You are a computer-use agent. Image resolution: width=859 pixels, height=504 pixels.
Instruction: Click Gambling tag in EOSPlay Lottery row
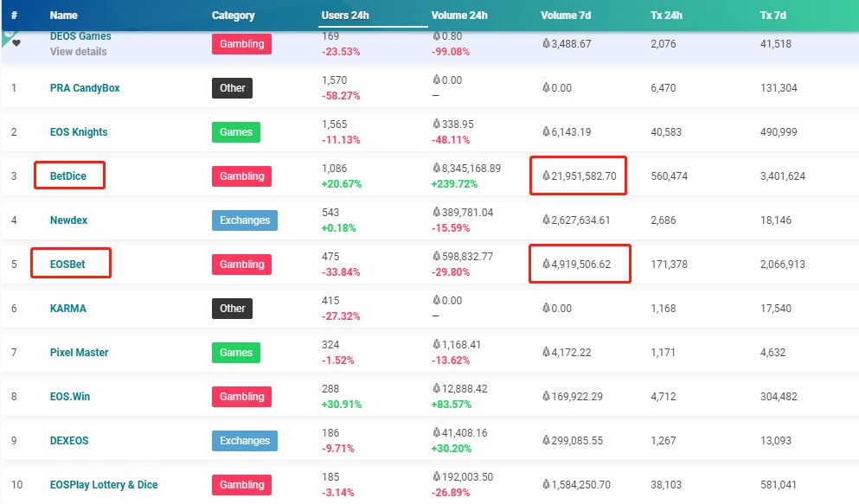coord(241,485)
